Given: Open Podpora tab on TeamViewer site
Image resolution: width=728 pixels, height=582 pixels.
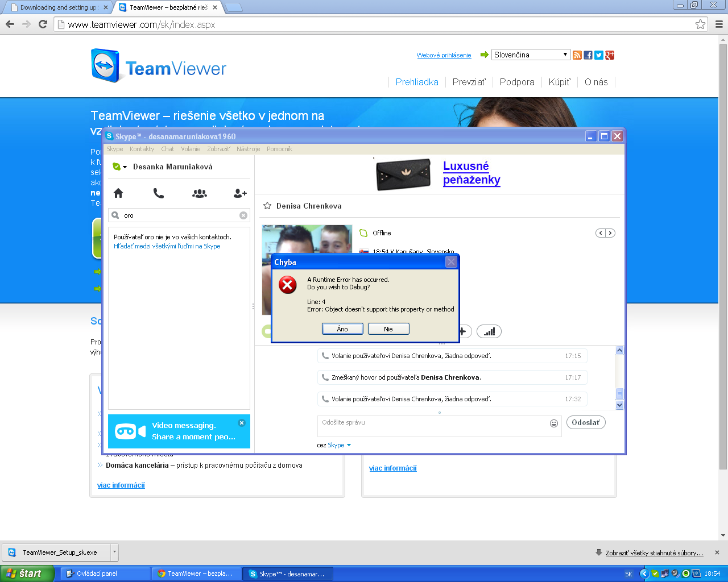Looking at the screenshot, I should coord(517,82).
